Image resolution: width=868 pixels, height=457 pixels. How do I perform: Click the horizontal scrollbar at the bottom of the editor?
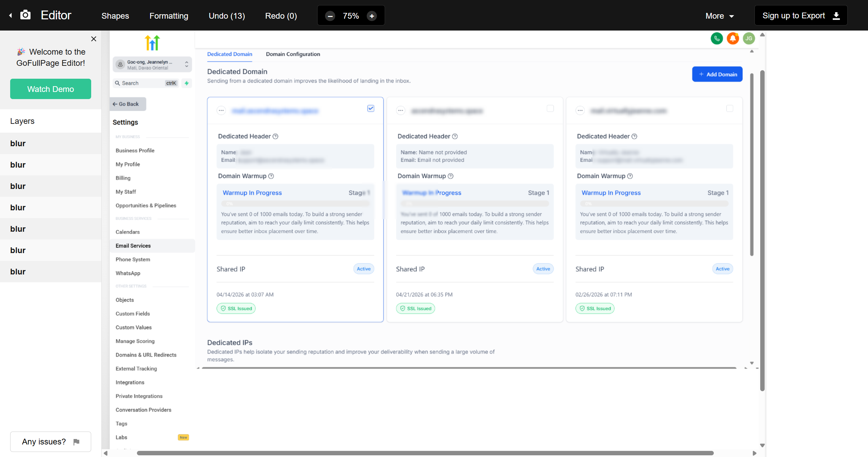[x=425, y=453]
